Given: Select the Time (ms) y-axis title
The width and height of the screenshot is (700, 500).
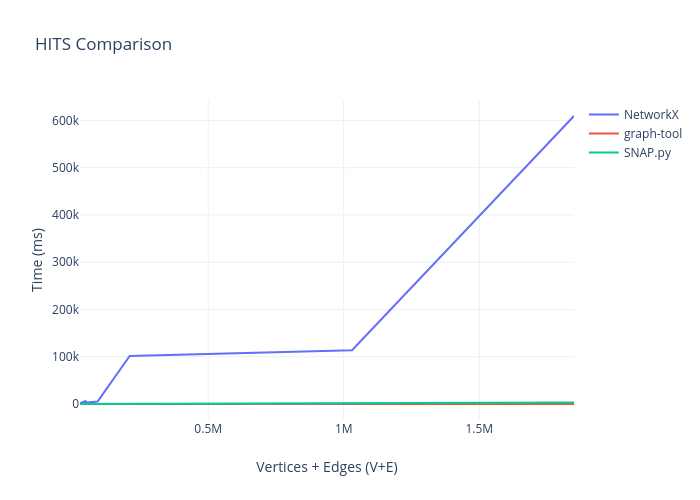Looking at the screenshot, I should (x=38, y=257).
